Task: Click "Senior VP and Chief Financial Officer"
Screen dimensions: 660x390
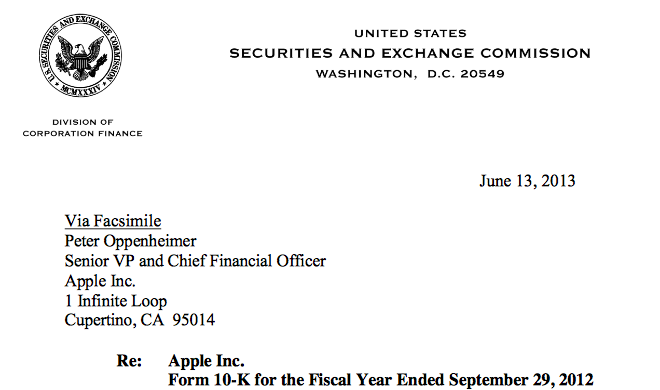Action: tap(195, 261)
